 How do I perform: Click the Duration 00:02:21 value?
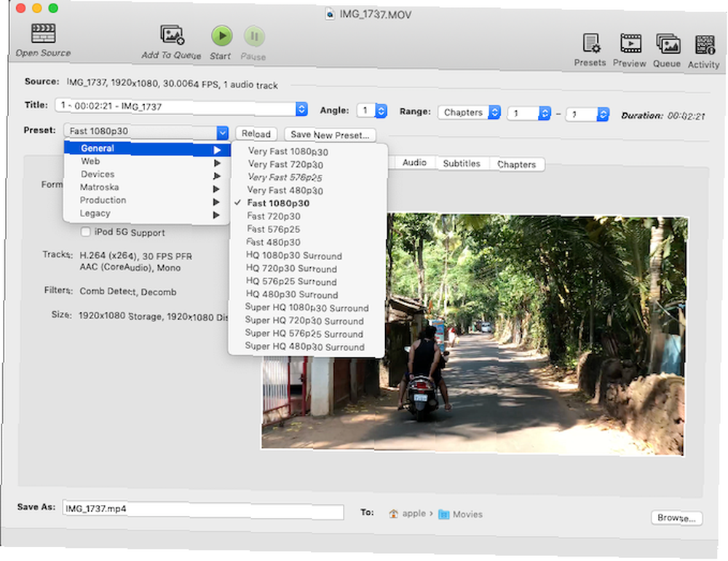tap(687, 116)
